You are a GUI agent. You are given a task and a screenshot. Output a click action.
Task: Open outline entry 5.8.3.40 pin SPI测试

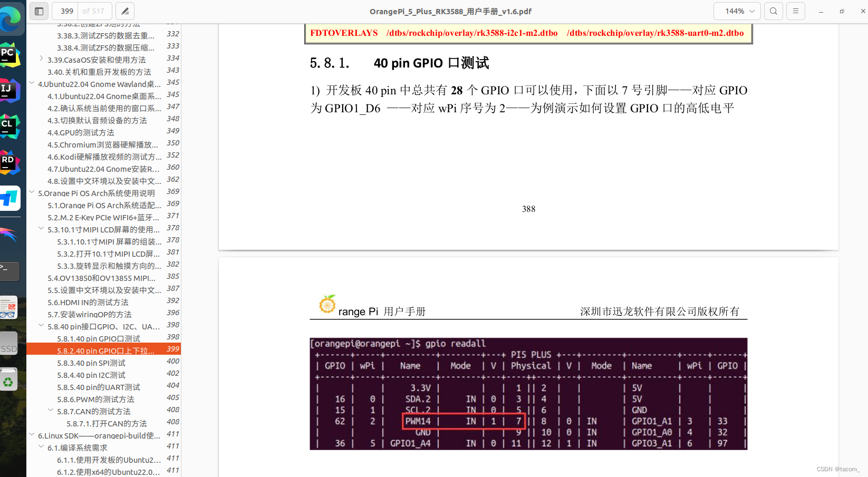(x=91, y=363)
